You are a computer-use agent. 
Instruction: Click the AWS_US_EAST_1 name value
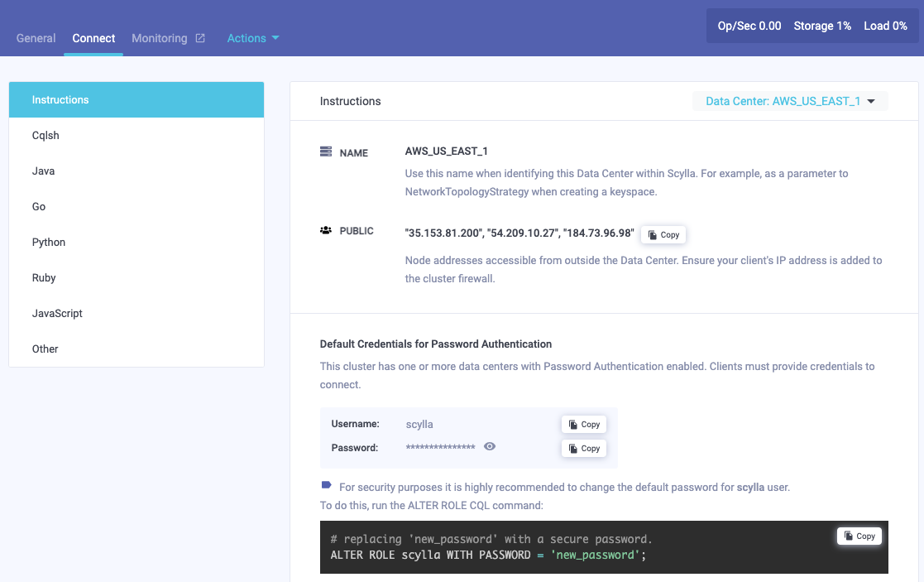pos(446,152)
